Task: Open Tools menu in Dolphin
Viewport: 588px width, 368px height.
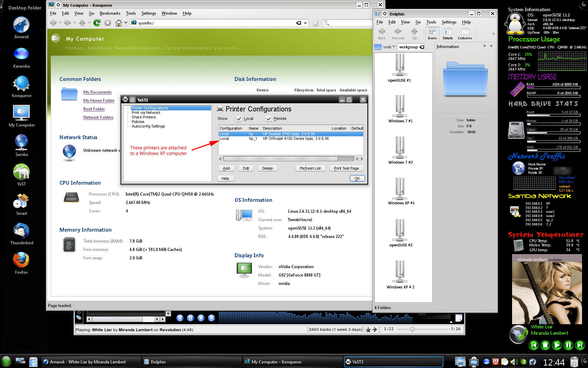Action: [431, 22]
